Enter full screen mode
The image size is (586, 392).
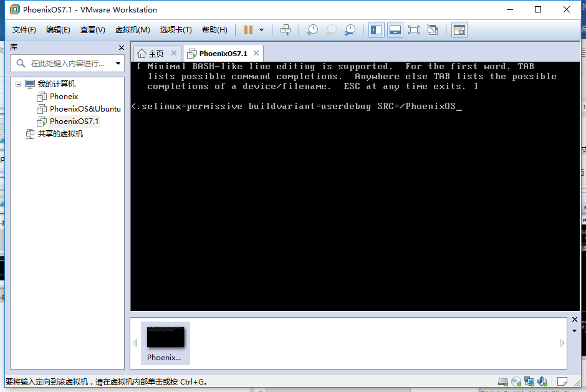click(414, 30)
